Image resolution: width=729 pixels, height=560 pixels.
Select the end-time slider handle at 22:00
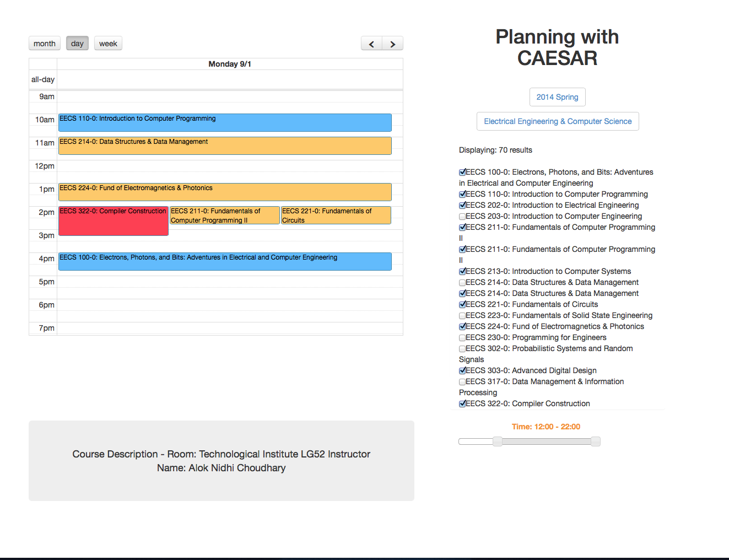[x=596, y=441]
